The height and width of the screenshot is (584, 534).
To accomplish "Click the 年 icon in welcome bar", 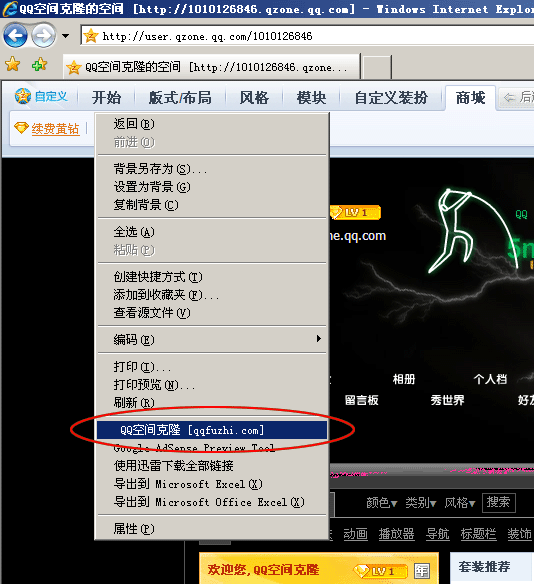I will coord(422,571).
